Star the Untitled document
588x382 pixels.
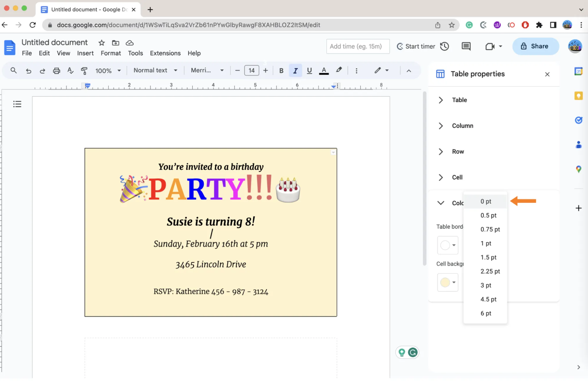tap(101, 43)
